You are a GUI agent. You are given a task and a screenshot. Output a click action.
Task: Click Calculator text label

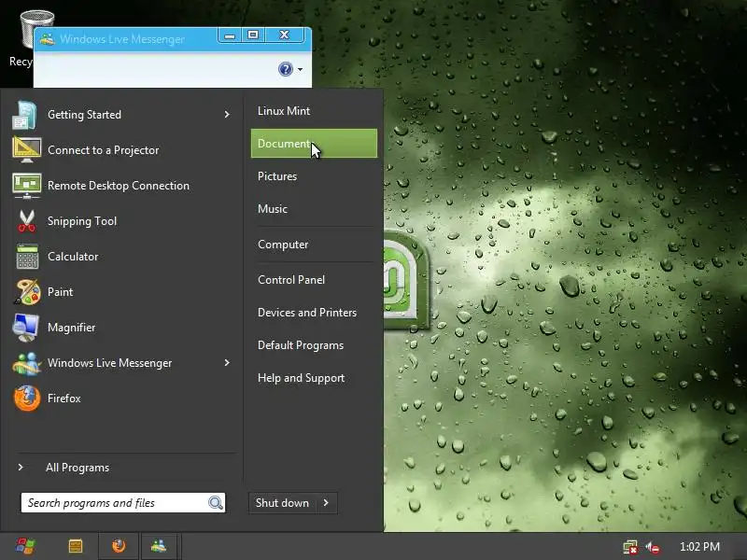coord(73,257)
